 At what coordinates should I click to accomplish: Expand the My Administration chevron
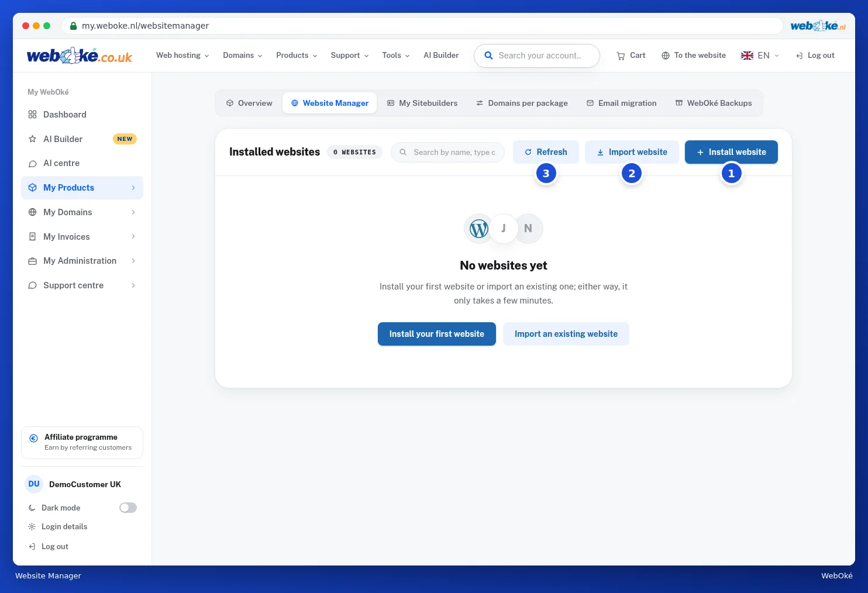pyautogui.click(x=133, y=261)
